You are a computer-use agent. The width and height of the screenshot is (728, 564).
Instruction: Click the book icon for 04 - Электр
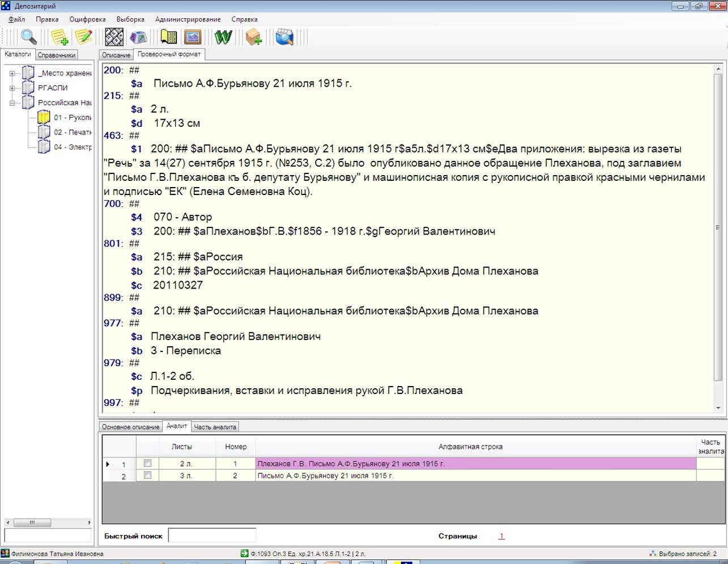(44, 147)
